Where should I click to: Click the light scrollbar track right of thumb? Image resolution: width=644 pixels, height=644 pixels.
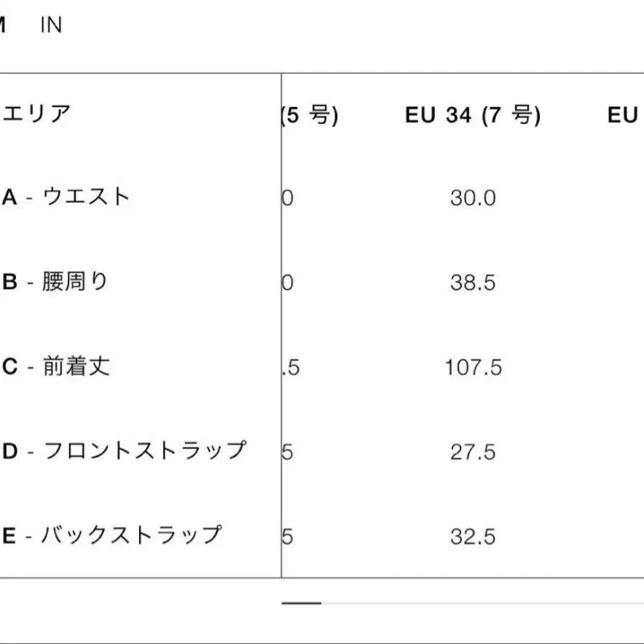(x=481, y=603)
